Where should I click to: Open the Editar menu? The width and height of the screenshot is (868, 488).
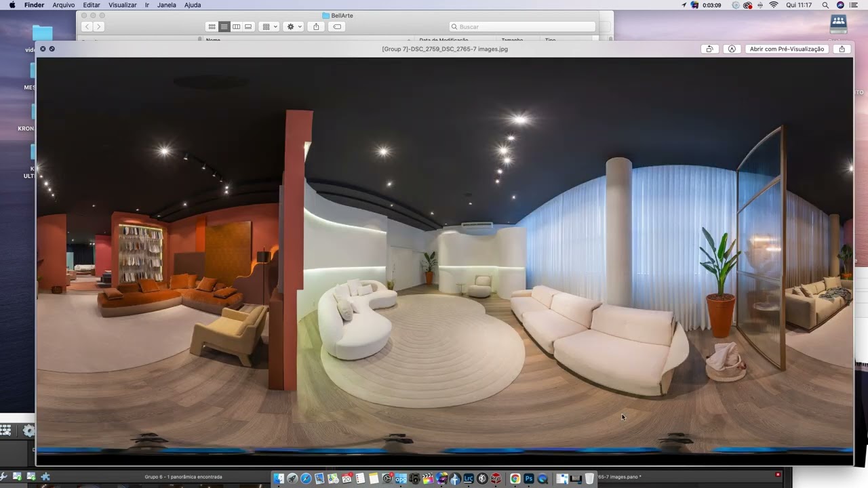[x=92, y=5]
